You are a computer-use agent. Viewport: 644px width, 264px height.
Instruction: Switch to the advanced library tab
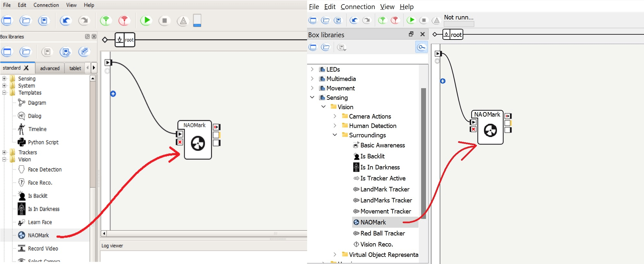(50, 68)
